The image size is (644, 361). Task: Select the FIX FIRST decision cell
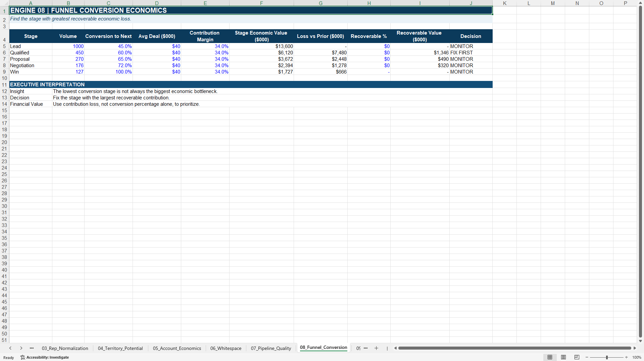point(471,53)
